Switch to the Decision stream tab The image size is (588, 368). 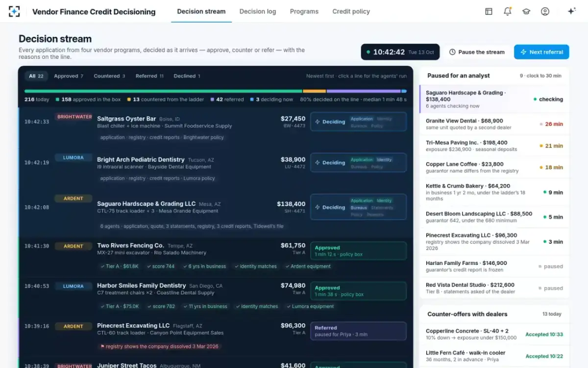(201, 11)
